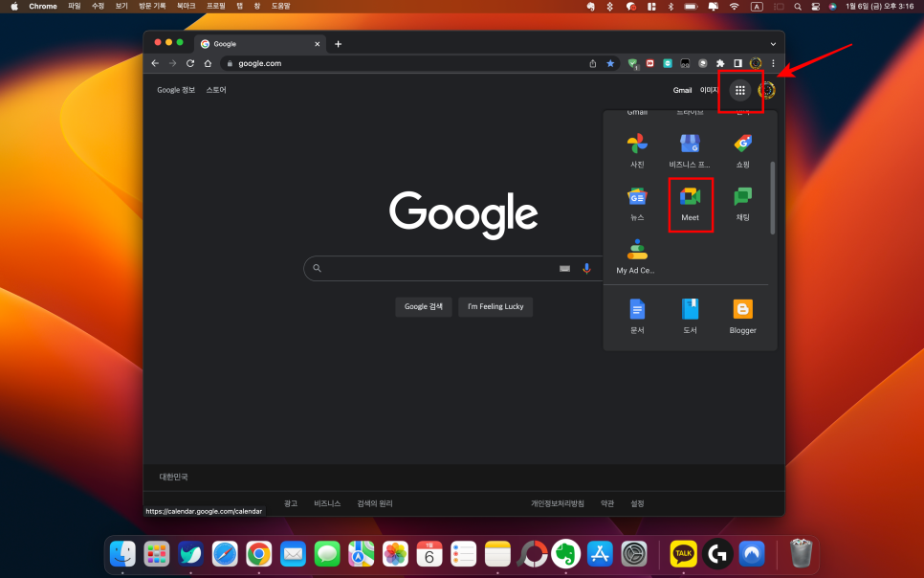The height and width of the screenshot is (578, 924).
Task: Open Blogger app
Action: 742,317
